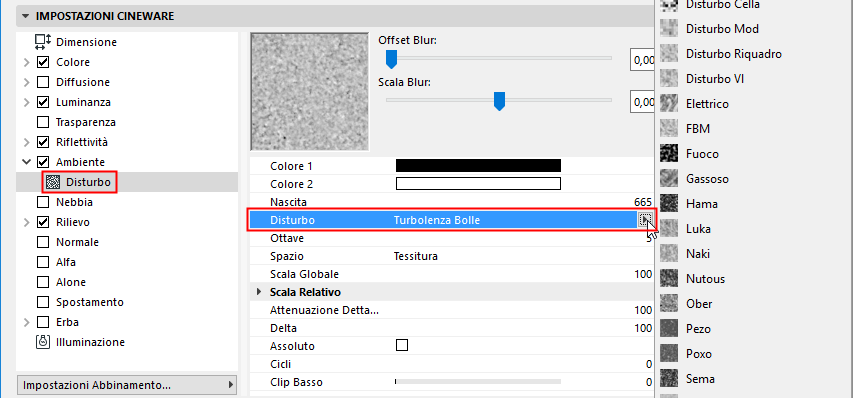Check the Assoluto option checkbox
Screen dimensions: 853x398
pyautogui.click(x=402, y=345)
